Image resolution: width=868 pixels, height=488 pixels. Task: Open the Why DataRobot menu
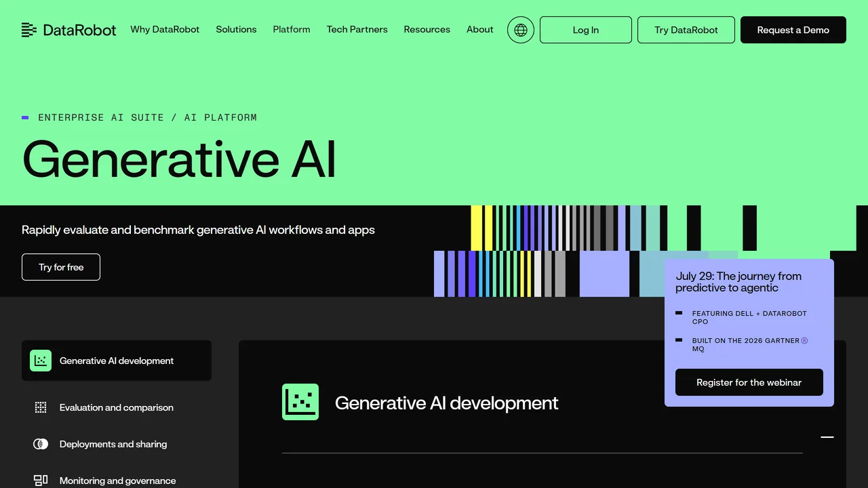point(165,29)
